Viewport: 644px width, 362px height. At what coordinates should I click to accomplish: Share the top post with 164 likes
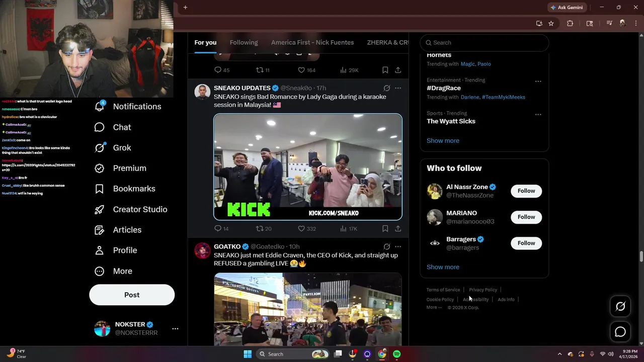coord(398,70)
